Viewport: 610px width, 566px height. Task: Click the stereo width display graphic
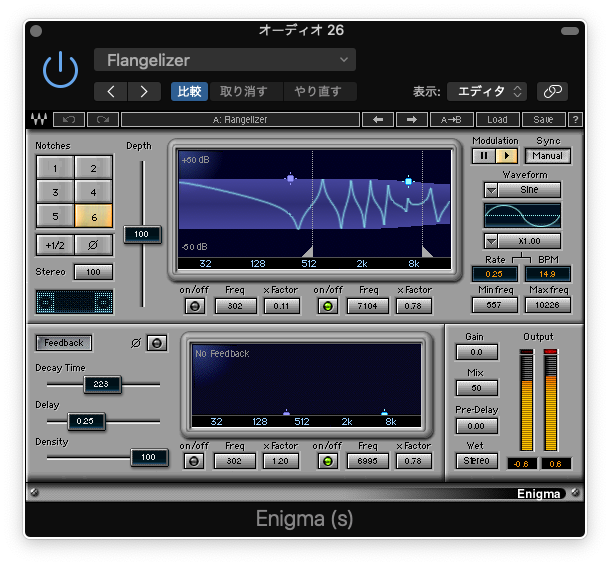[x=74, y=301]
